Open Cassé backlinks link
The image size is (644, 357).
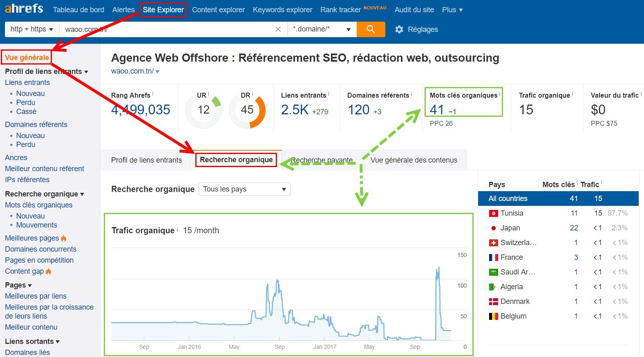(26, 112)
